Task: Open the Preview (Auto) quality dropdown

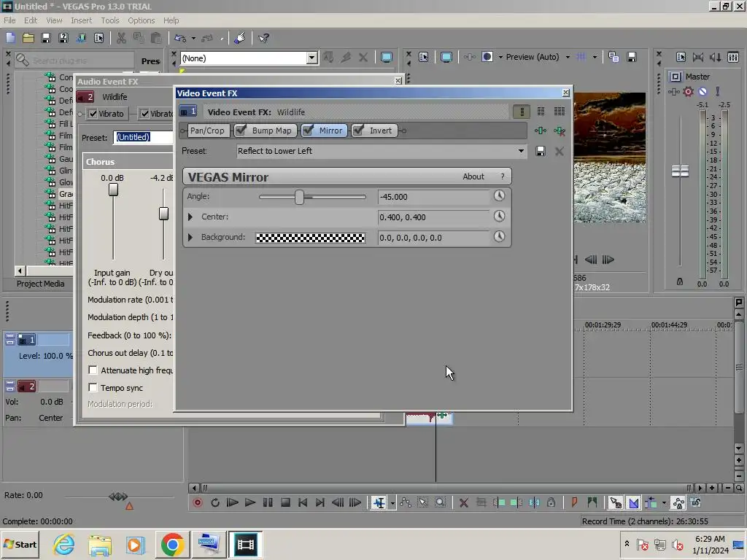Action: [568, 57]
